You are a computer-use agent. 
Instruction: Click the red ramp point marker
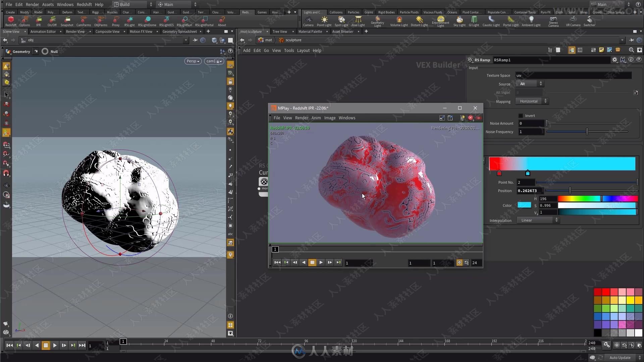click(x=499, y=173)
